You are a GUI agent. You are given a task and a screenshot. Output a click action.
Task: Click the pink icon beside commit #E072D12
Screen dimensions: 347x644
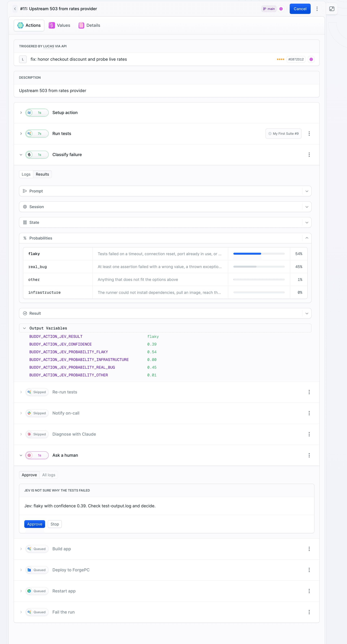point(311,59)
